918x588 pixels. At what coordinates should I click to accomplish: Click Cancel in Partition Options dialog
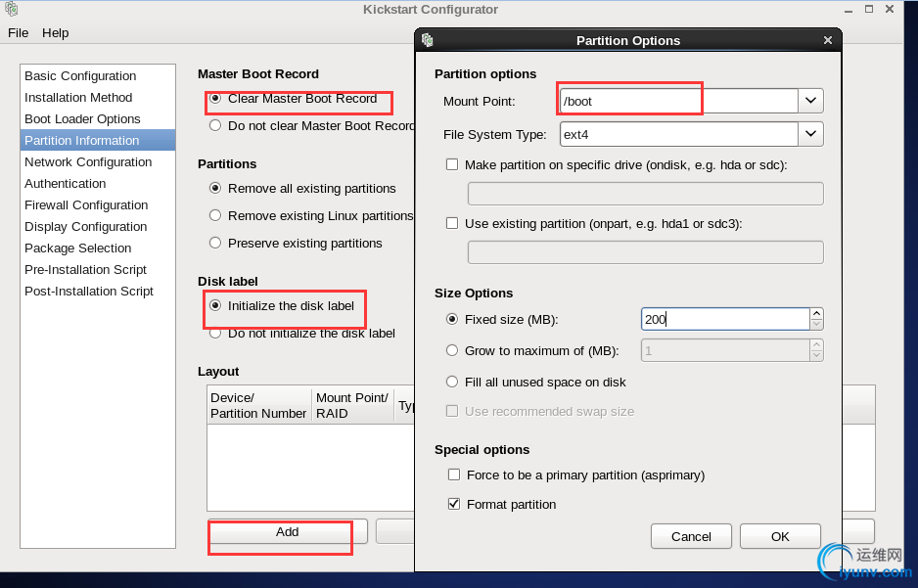click(691, 536)
